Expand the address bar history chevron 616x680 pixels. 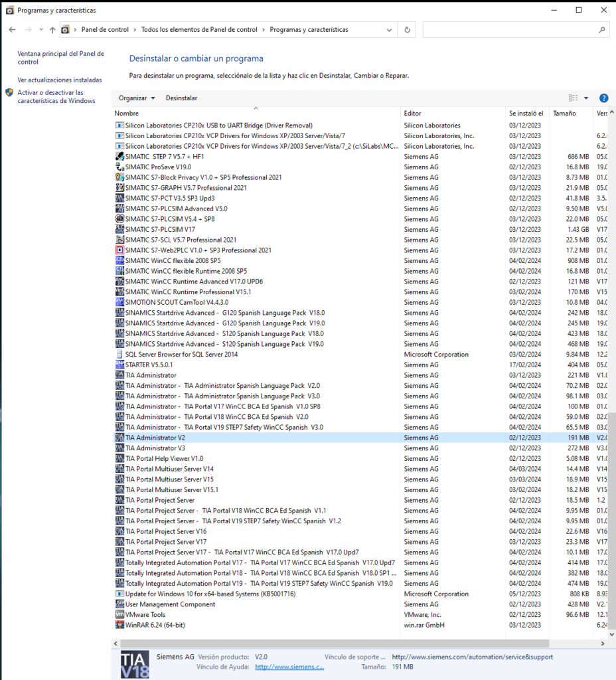(389, 30)
